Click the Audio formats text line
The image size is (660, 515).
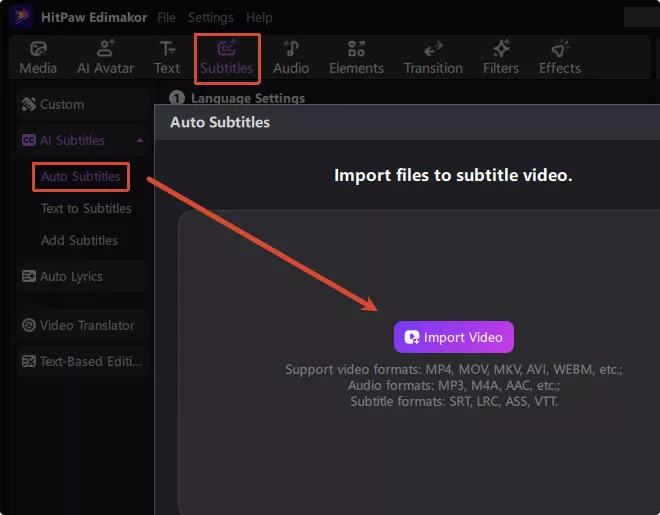coord(454,385)
